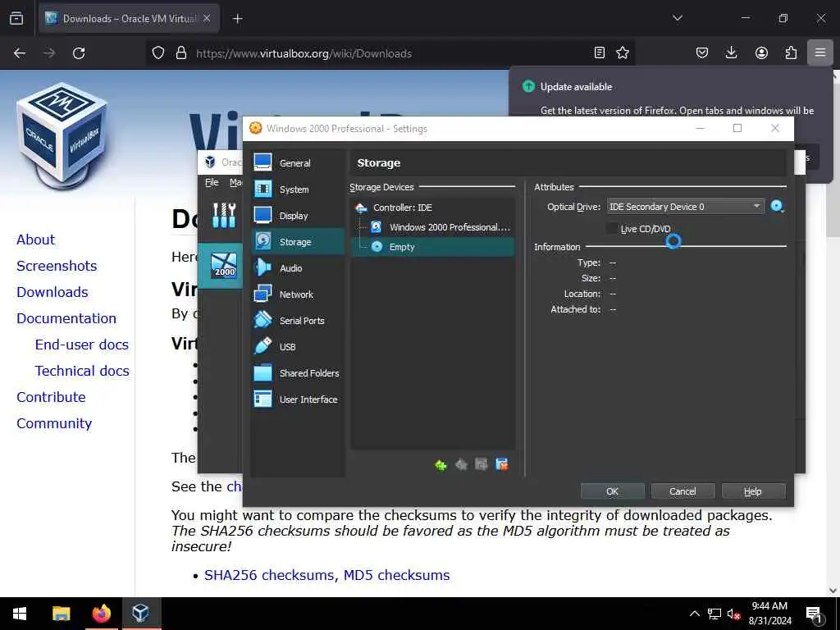
Task: Open Audio settings category
Action: click(x=297, y=268)
